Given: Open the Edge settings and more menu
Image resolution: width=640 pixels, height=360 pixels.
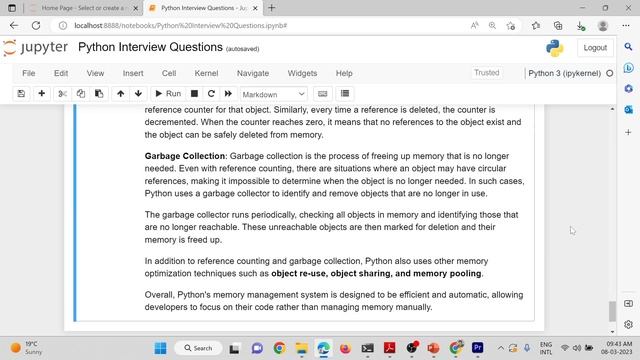Looking at the screenshot, I should pyautogui.click(x=626, y=25).
